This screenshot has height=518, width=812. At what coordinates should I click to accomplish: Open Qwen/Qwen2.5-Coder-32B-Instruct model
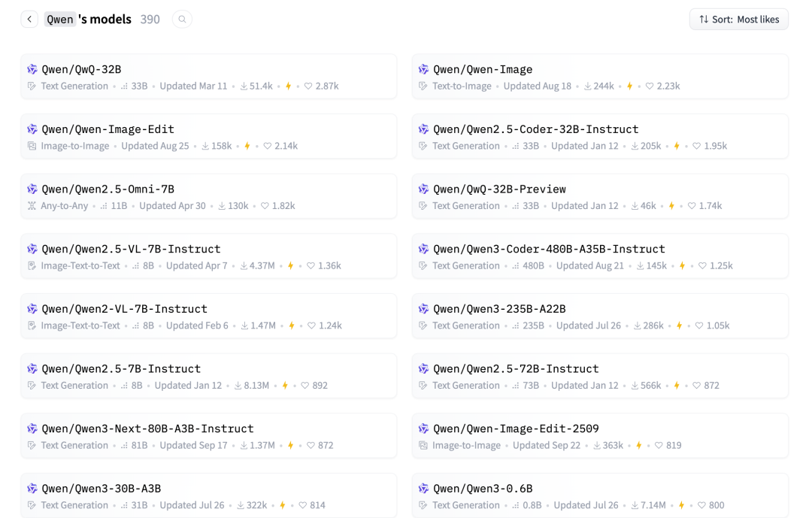[600, 136]
